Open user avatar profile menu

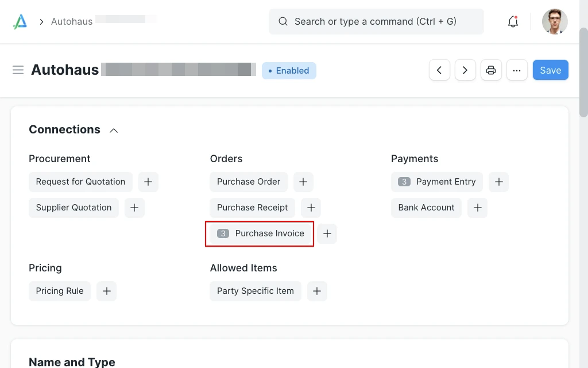555,22
